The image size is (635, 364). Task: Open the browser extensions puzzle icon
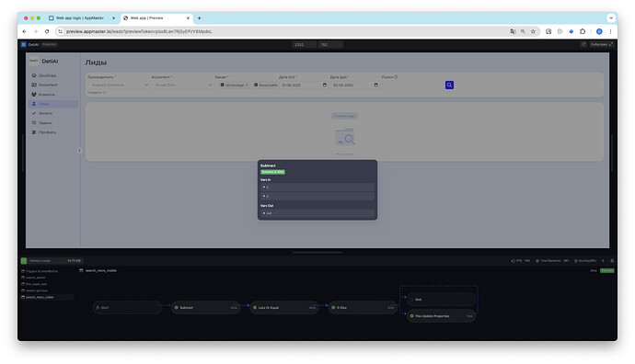(x=583, y=31)
